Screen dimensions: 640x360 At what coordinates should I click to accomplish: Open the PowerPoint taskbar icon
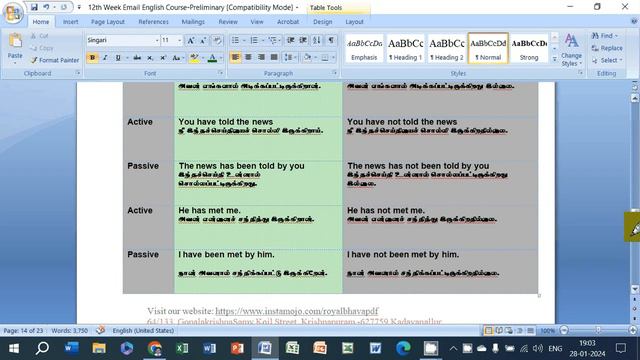click(237, 348)
